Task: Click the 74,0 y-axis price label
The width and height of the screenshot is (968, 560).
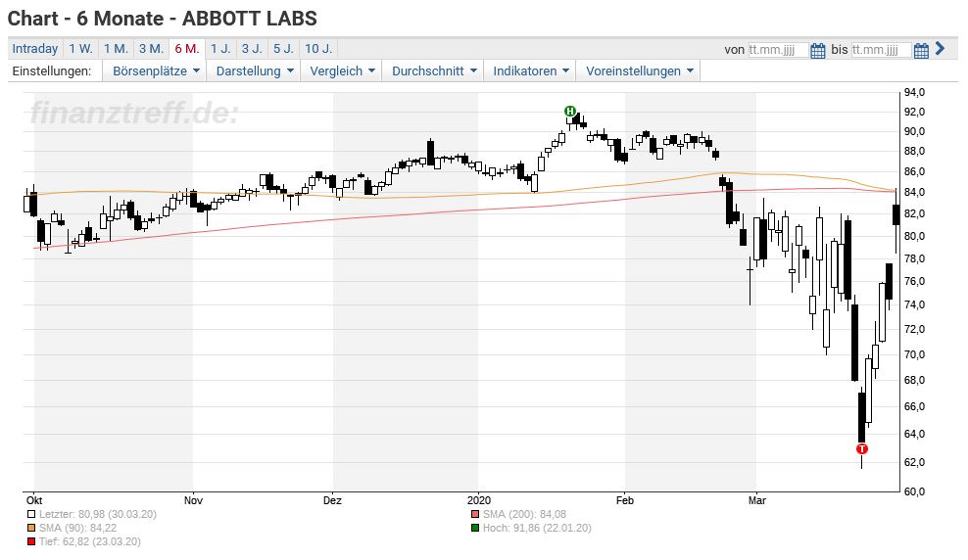Action: 915,304
